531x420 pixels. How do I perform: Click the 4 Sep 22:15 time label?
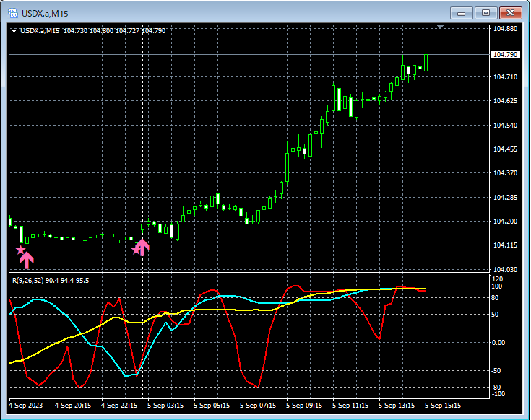point(119,405)
